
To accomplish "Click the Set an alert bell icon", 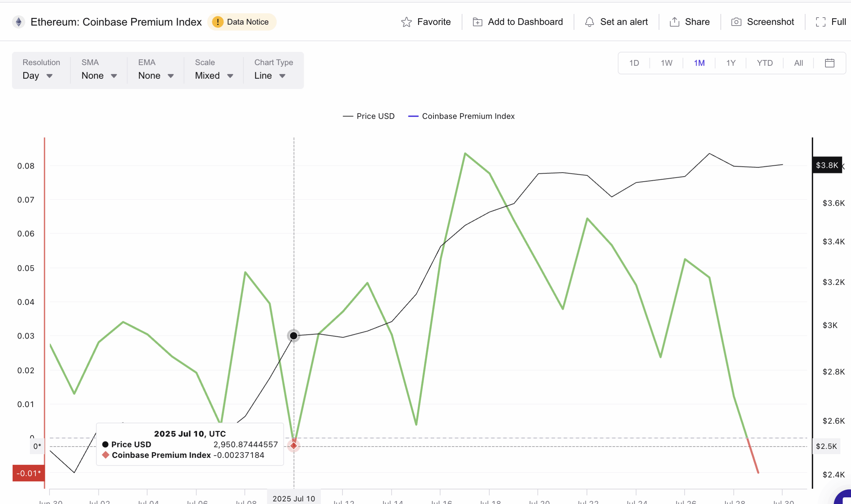I will coord(589,22).
